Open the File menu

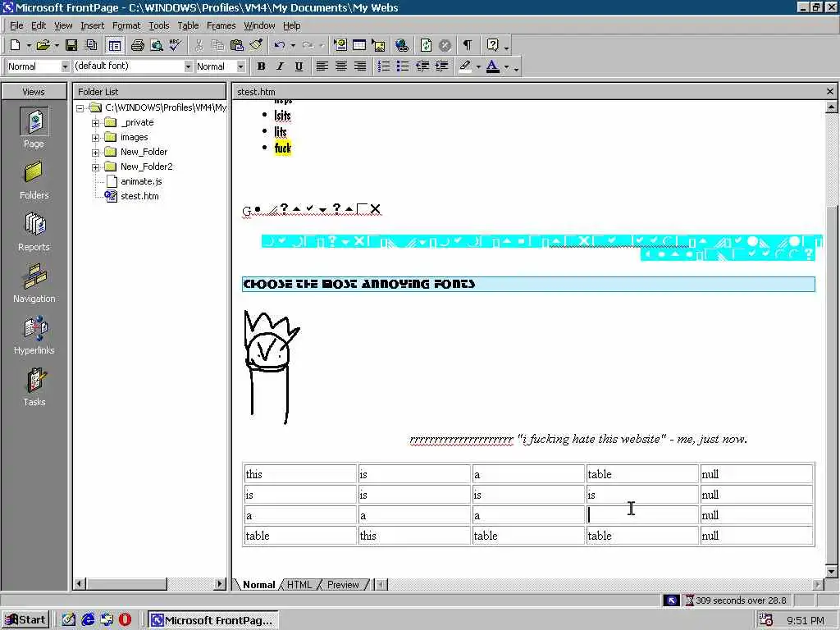pyautogui.click(x=16, y=25)
